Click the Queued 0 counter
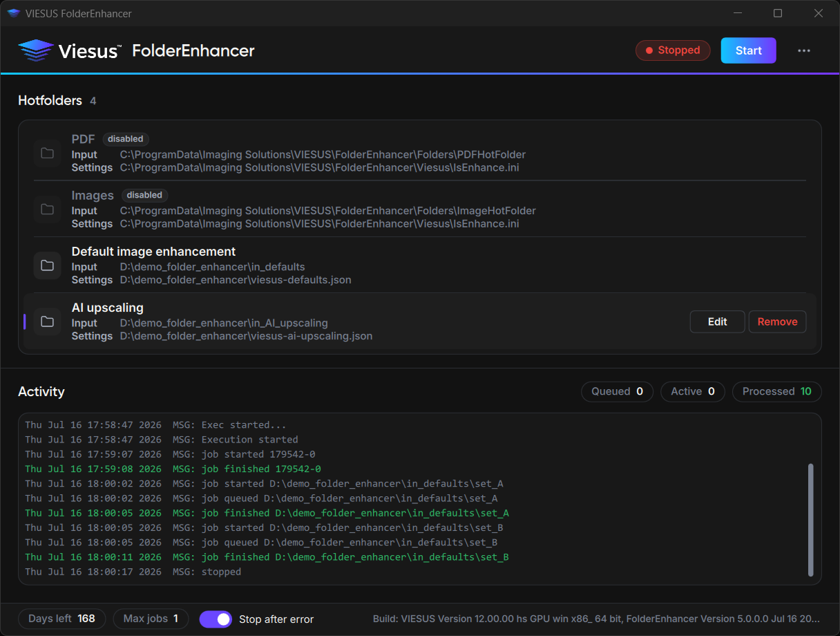This screenshot has width=840, height=636. coord(617,391)
